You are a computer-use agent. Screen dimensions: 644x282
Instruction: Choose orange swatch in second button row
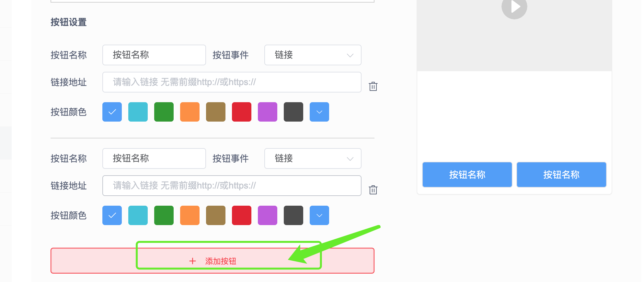click(x=190, y=215)
